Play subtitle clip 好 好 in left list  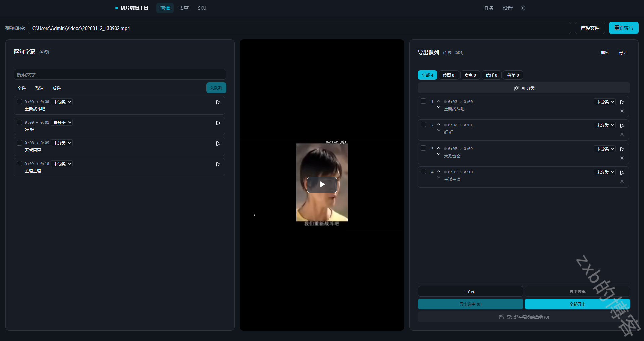point(218,123)
